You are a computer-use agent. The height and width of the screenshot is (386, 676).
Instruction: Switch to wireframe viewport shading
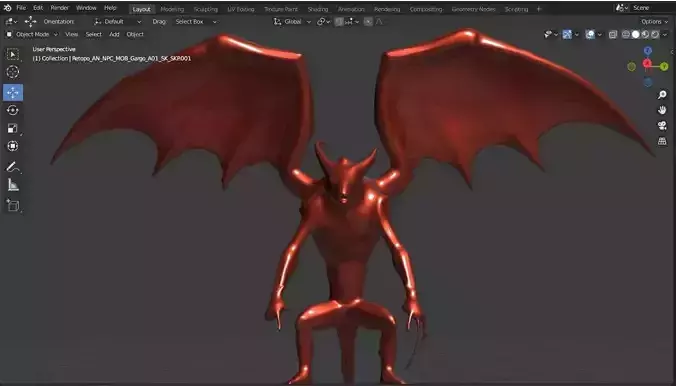[626, 35]
